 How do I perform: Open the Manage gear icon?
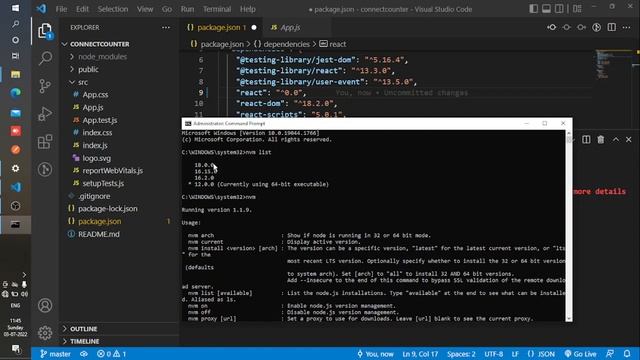click(45, 333)
